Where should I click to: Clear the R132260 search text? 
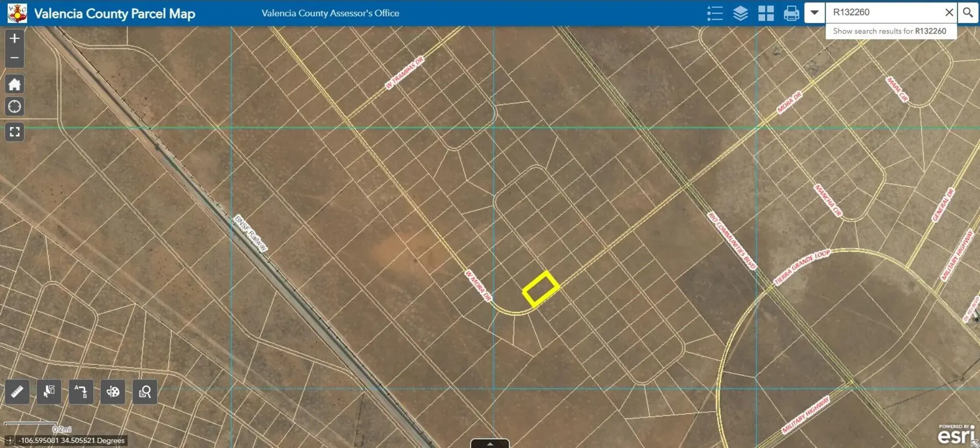click(x=949, y=13)
